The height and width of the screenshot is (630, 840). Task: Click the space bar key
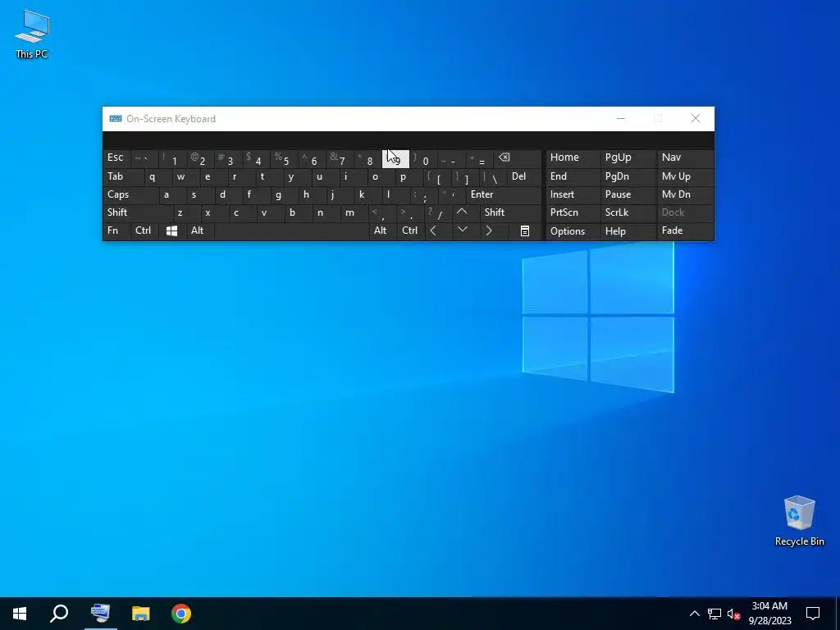[291, 231]
